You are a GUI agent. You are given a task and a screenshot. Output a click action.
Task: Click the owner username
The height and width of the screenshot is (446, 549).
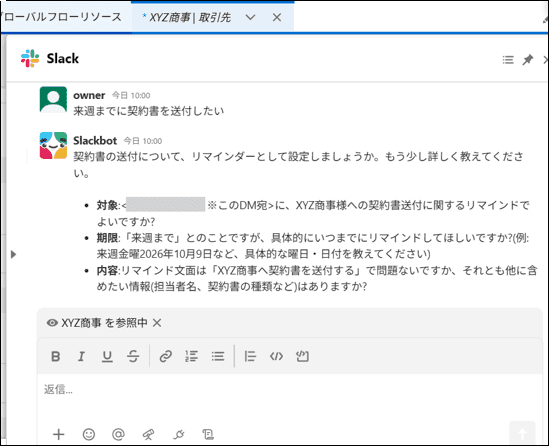(x=89, y=95)
